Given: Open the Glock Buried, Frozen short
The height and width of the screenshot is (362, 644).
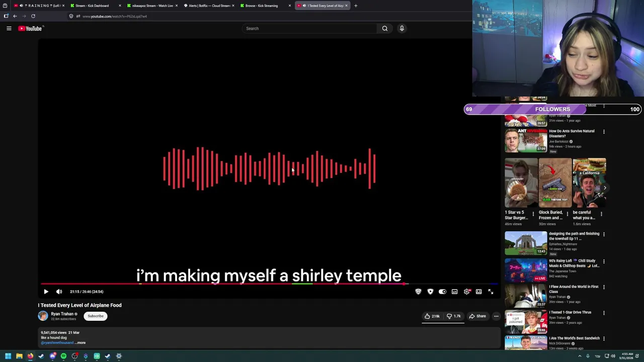Looking at the screenshot, I should [555, 183].
